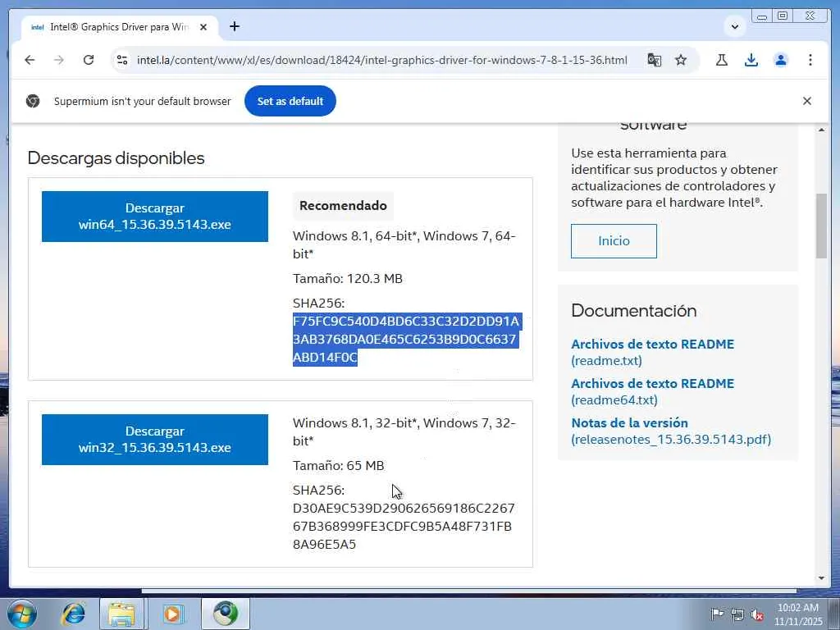Viewport: 840px width, 630px height.
Task: Click the Tamaño: 120.3 MB text
Action: (x=348, y=279)
